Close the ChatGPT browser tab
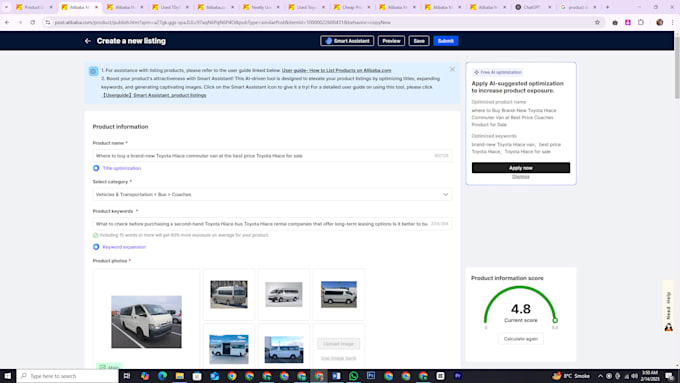This screenshot has height=383, width=680. 550,7
